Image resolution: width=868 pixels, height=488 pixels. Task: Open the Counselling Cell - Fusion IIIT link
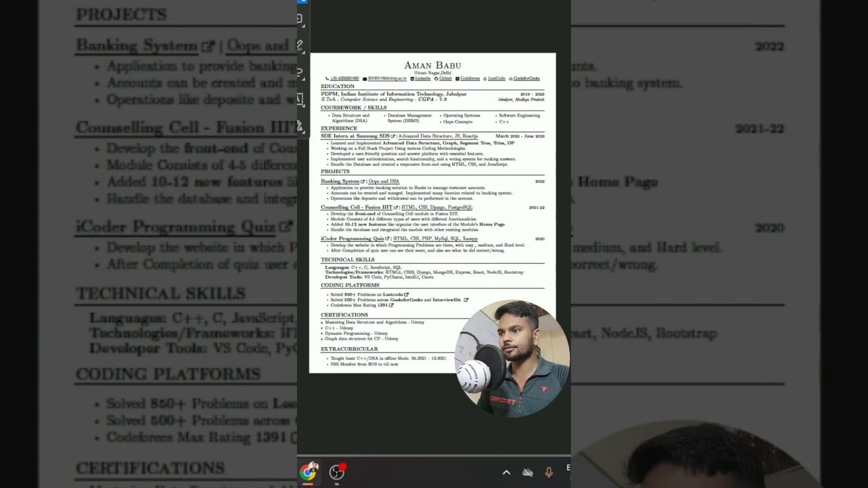[x=357, y=207]
